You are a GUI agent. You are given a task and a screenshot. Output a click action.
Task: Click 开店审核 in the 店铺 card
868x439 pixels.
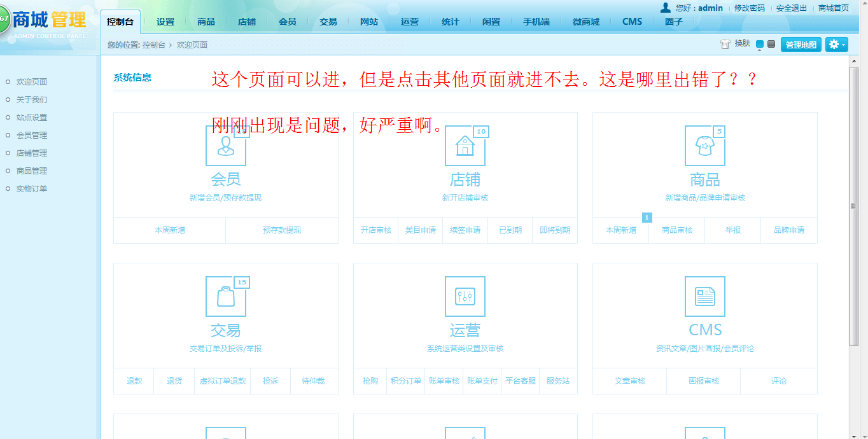click(x=376, y=230)
